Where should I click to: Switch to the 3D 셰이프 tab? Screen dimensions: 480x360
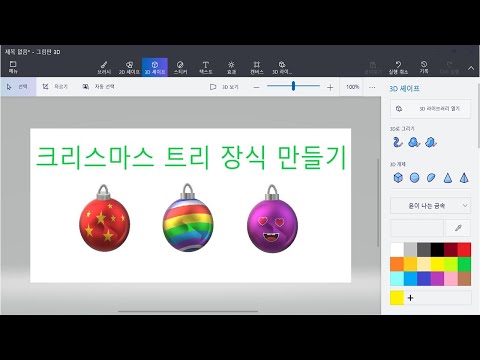155,67
